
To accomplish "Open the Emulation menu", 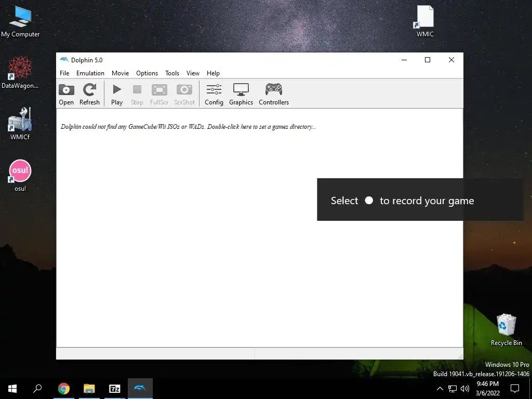I will point(90,73).
